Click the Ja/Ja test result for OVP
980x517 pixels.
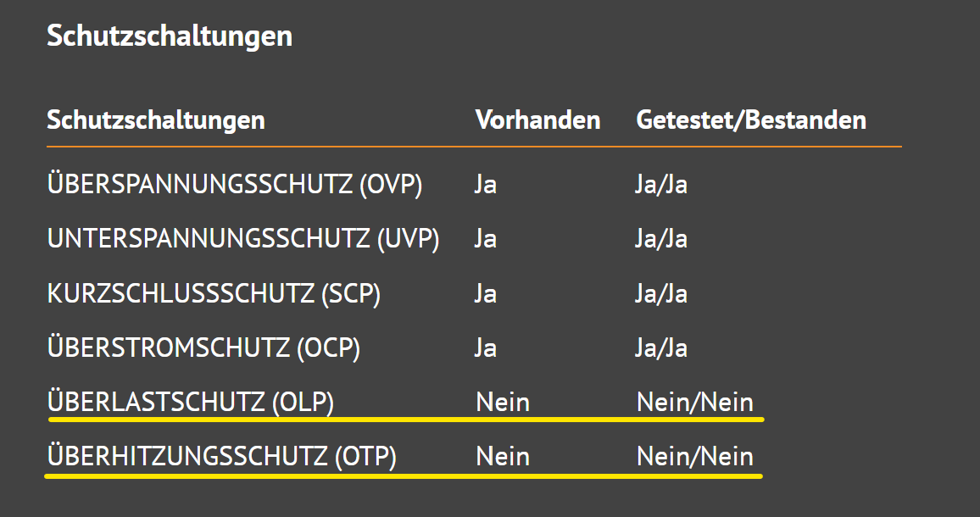tap(661, 185)
